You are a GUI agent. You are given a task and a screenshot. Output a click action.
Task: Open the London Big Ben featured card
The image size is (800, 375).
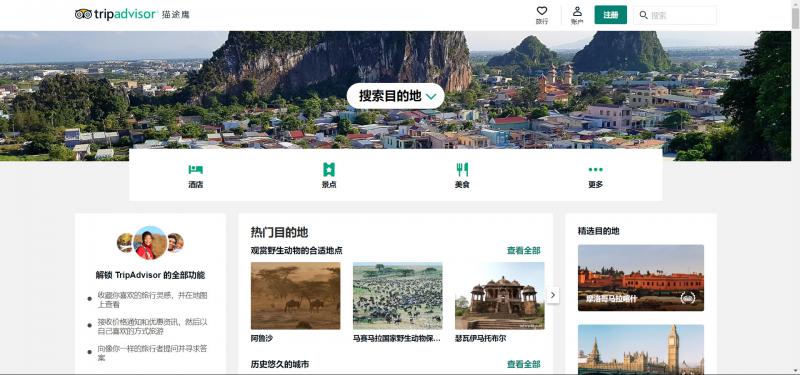coord(641,349)
